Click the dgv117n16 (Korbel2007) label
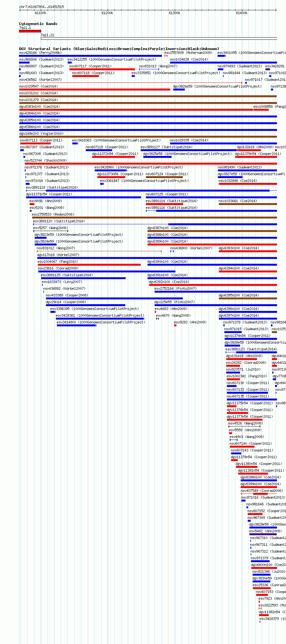286x644 pixels. (x=58, y=255)
